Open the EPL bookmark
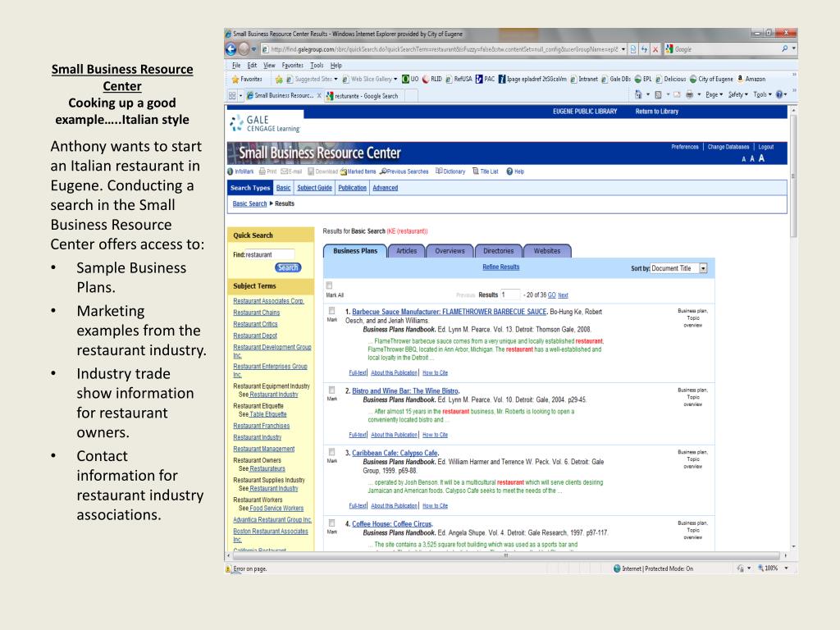The height and width of the screenshot is (630, 840). 643,80
